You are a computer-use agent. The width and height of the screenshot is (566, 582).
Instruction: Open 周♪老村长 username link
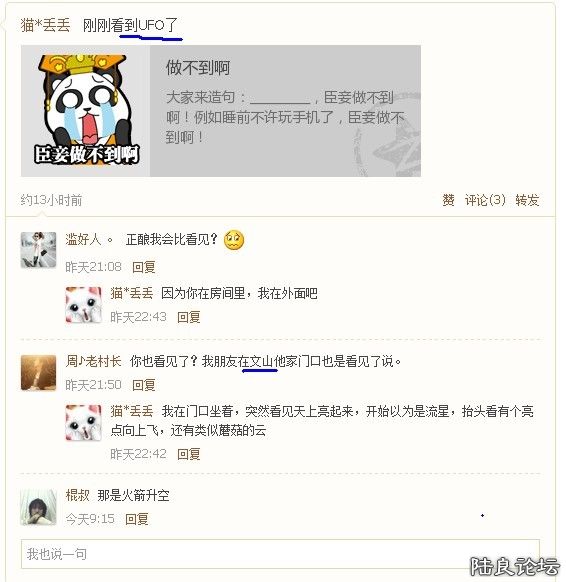click(94, 361)
